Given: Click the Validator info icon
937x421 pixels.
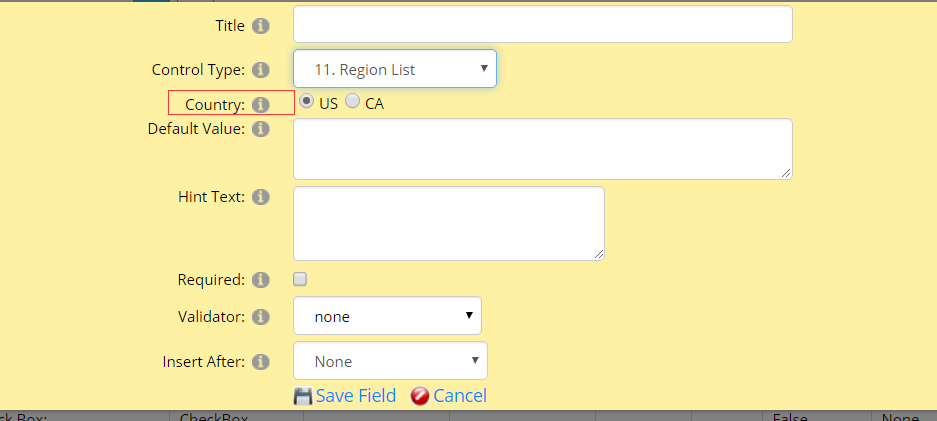Looking at the screenshot, I should click(260, 316).
